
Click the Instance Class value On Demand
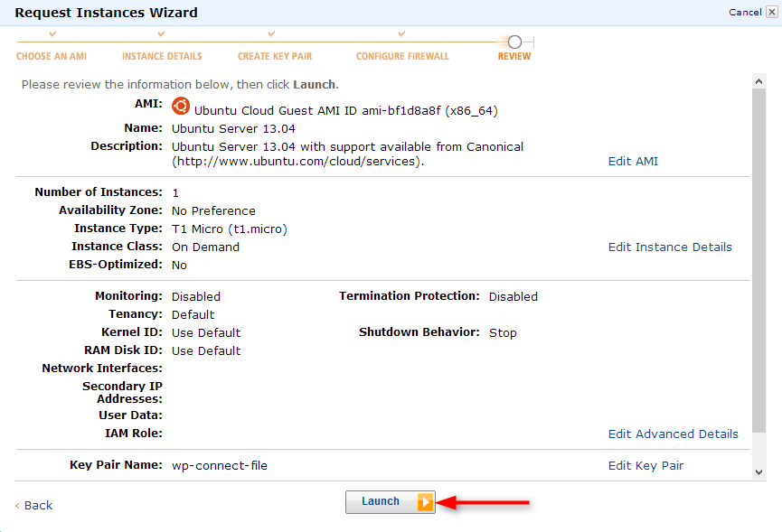coord(205,247)
